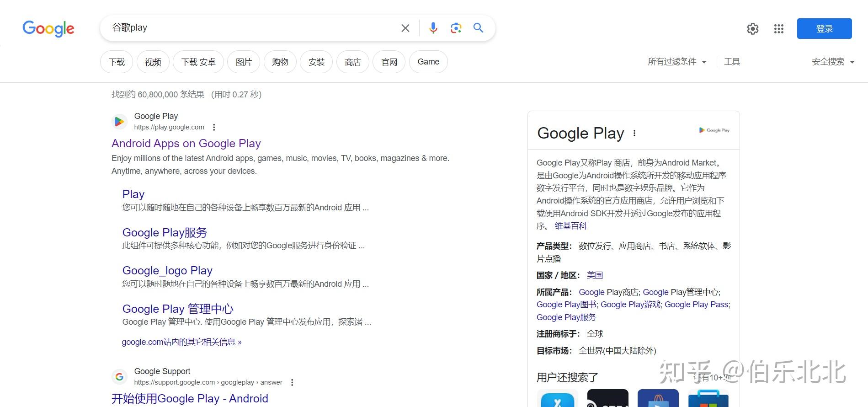The image size is (868, 407).
Task: Open 开始使用Google Play - Android result
Action: pyautogui.click(x=190, y=399)
